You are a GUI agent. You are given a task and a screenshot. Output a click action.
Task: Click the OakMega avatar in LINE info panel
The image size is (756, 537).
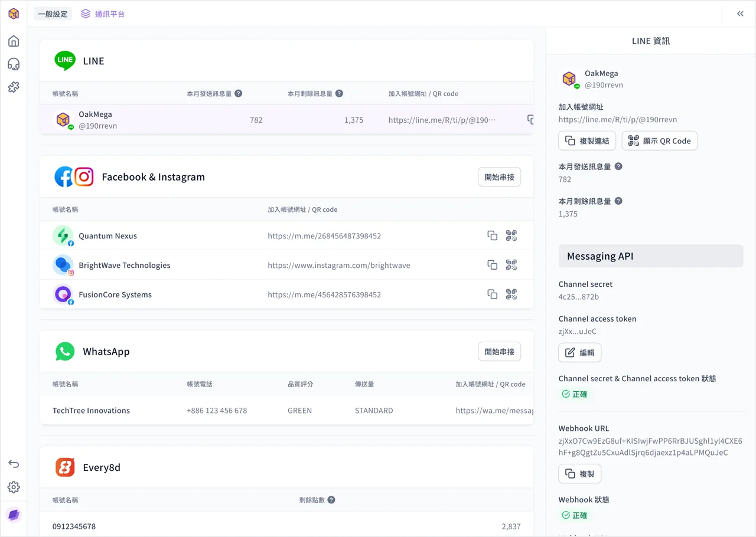(x=569, y=79)
